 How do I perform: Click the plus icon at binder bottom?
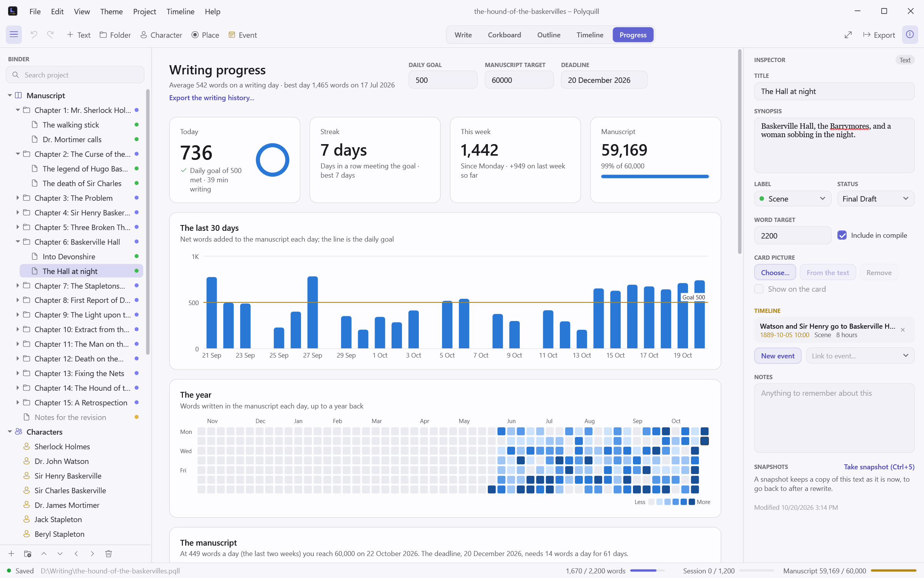(12, 554)
